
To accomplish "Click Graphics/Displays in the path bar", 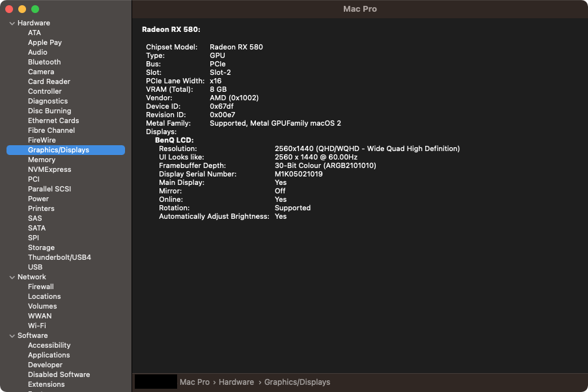I will [298, 382].
